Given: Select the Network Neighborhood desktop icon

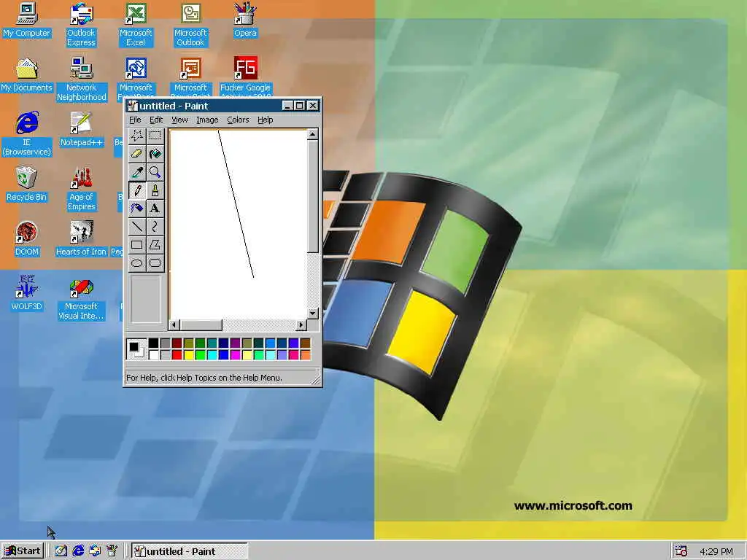Looking at the screenshot, I should click(x=82, y=79).
